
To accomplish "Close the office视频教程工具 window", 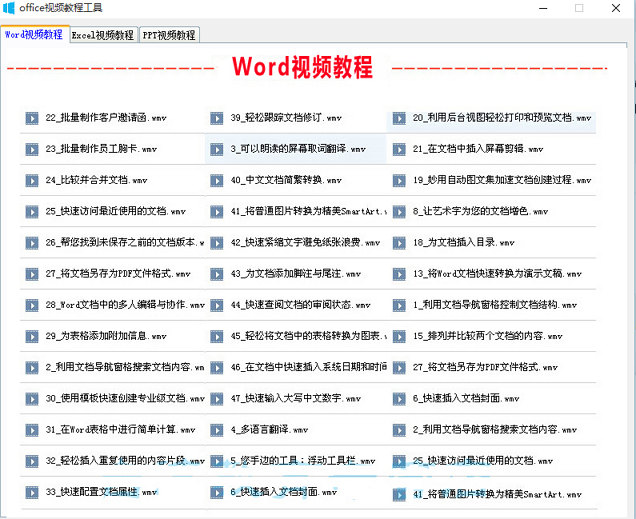I will pos(616,8).
